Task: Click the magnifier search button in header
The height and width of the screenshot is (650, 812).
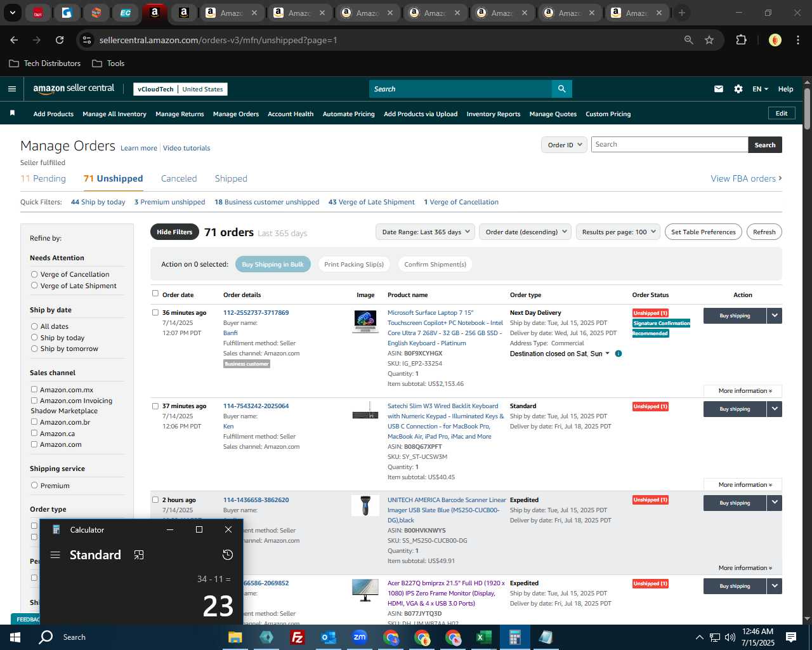Action: point(561,89)
